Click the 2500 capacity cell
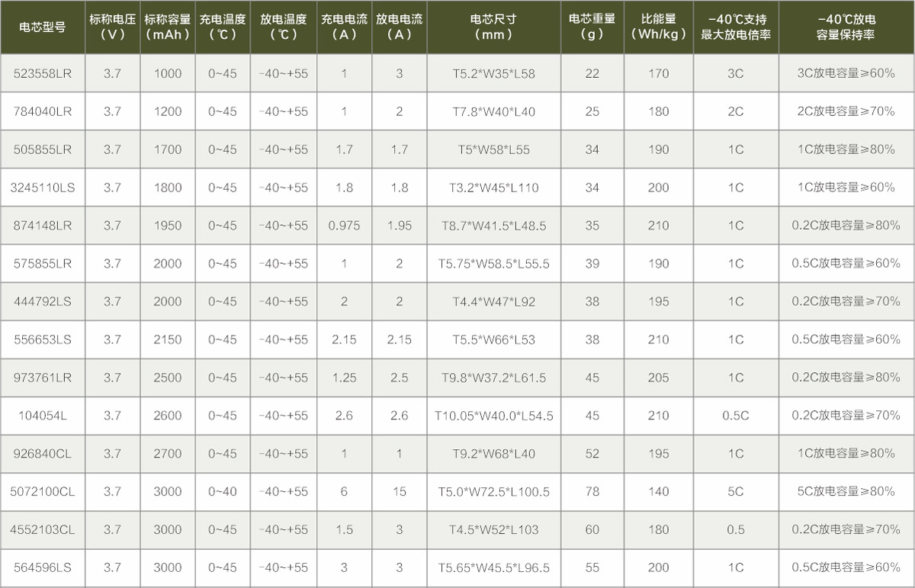Screen dimensions: 915x588 168,378
